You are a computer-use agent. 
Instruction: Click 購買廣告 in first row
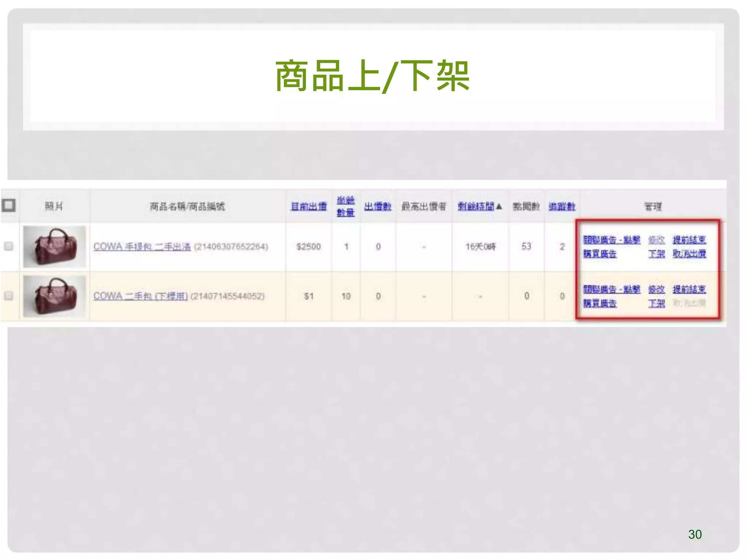pyautogui.click(x=600, y=254)
